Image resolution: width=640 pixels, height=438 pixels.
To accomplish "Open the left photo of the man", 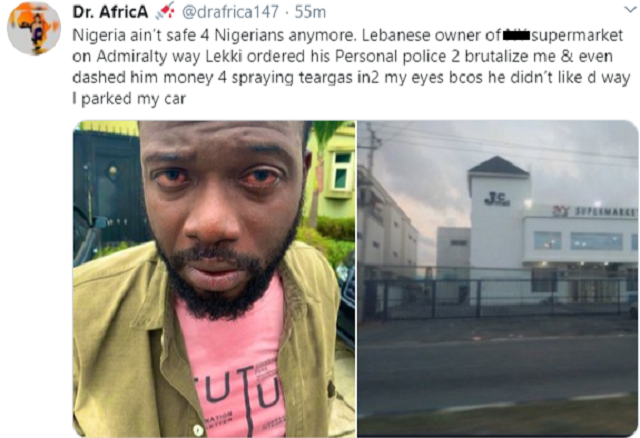I will coord(214,279).
